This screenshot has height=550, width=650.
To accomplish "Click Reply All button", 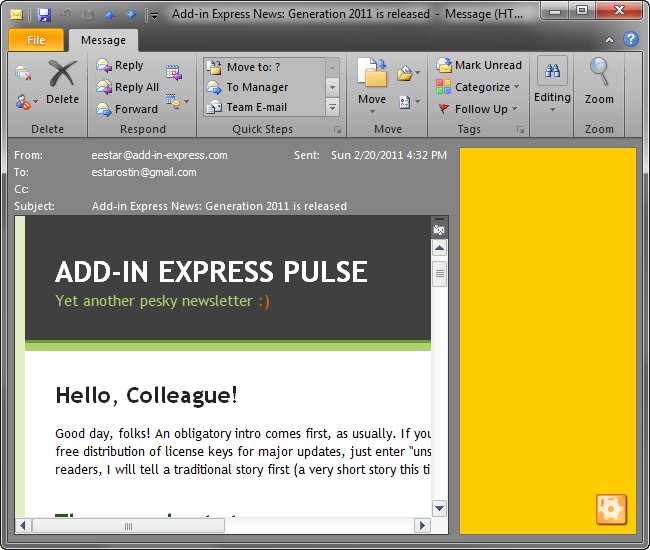I will click(128, 87).
